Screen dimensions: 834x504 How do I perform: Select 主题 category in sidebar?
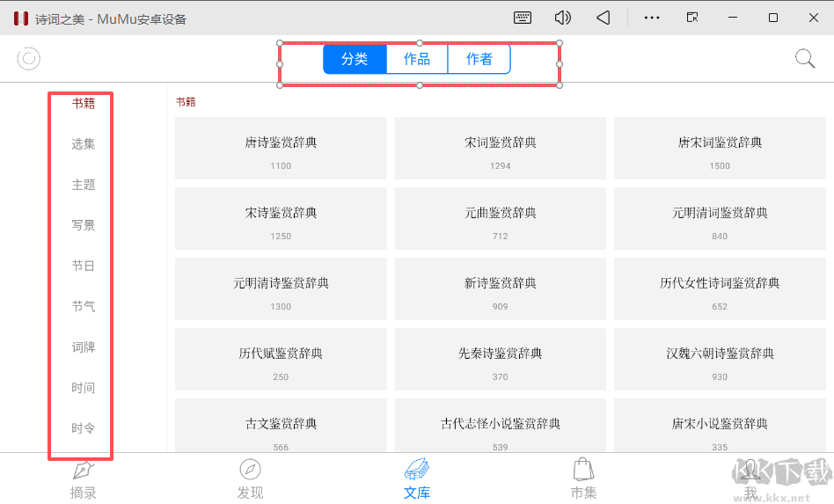tap(84, 185)
